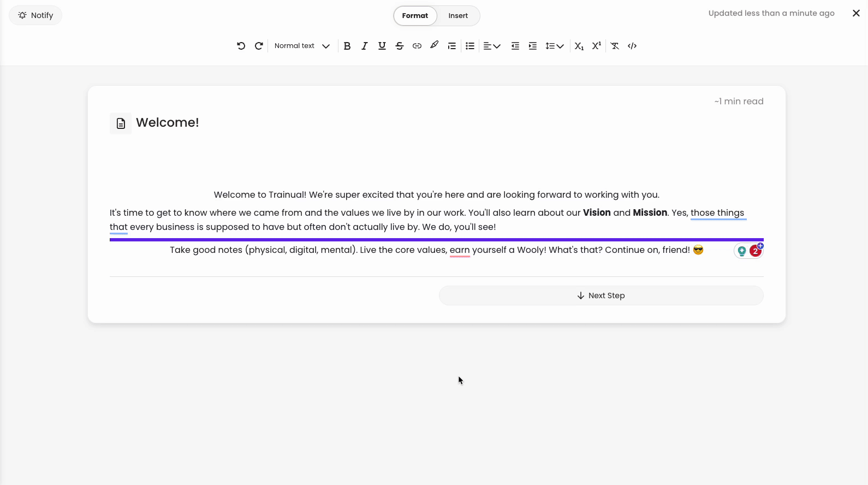Click the Notify button
This screenshot has height=485, width=868.
35,15
